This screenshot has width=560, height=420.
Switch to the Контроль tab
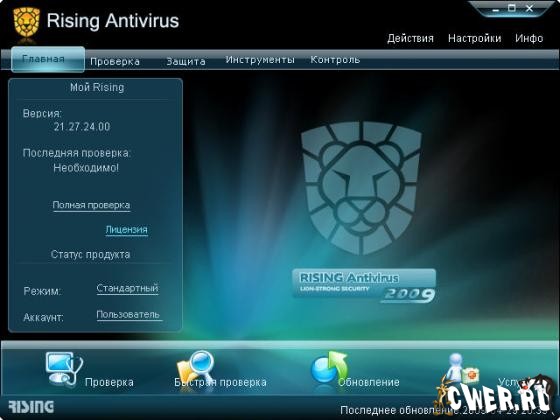[x=335, y=60]
